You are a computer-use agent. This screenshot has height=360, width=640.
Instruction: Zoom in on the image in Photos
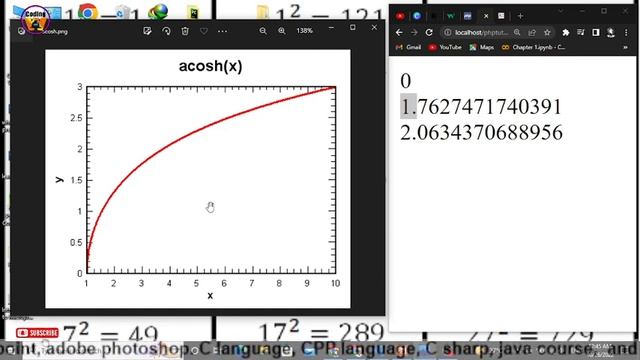(282, 31)
